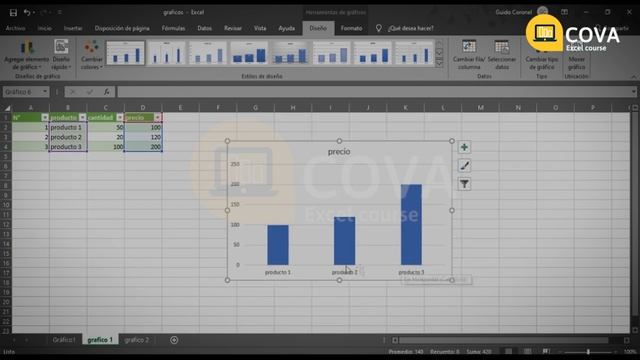The height and width of the screenshot is (360, 640).
Task: Click the Undo arrow icon
Action: point(27,13)
